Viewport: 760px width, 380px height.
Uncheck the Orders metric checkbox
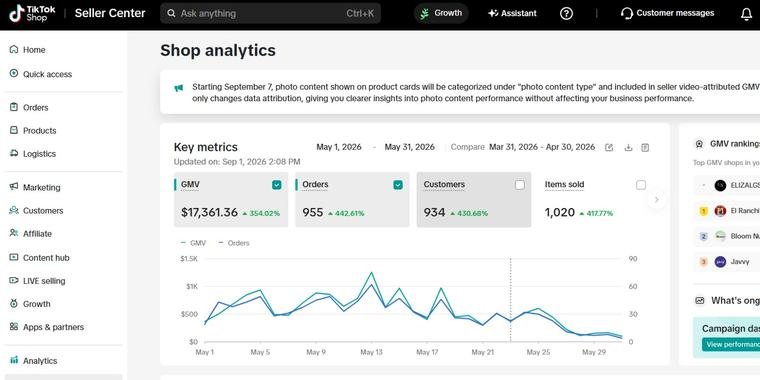[398, 185]
